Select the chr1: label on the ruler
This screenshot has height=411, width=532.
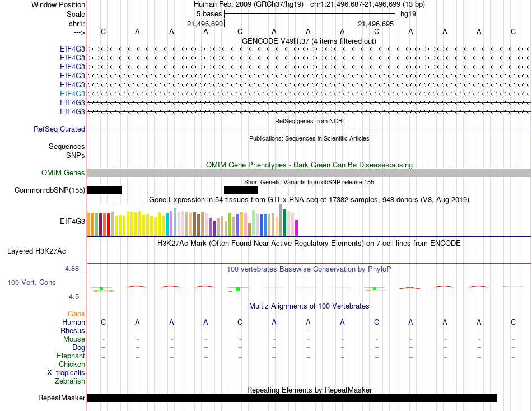77,24
